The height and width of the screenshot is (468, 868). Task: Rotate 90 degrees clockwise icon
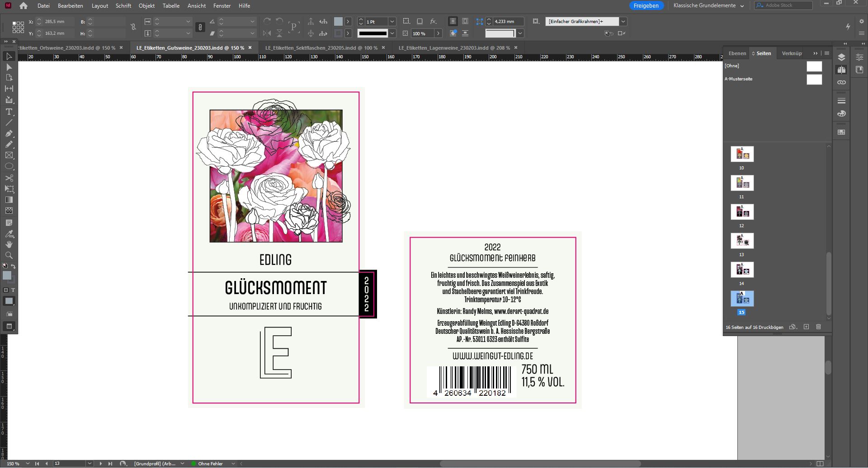coord(267,21)
